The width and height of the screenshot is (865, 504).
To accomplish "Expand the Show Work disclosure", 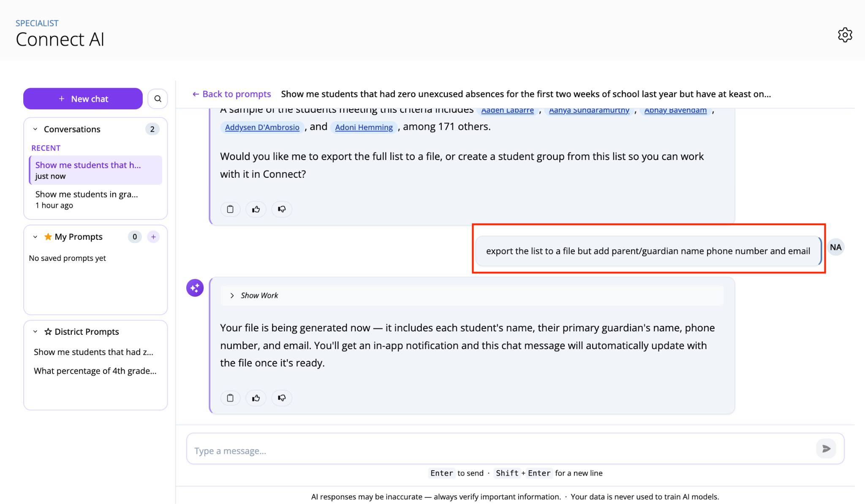I will point(472,295).
